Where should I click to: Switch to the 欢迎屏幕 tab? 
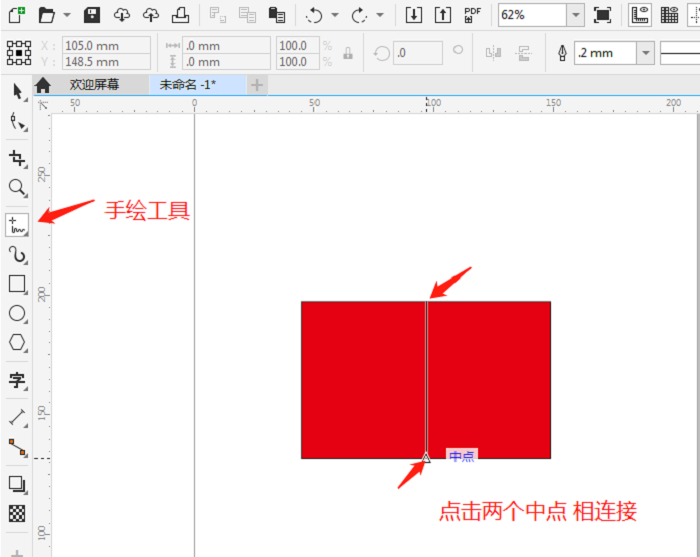coord(94,84)
